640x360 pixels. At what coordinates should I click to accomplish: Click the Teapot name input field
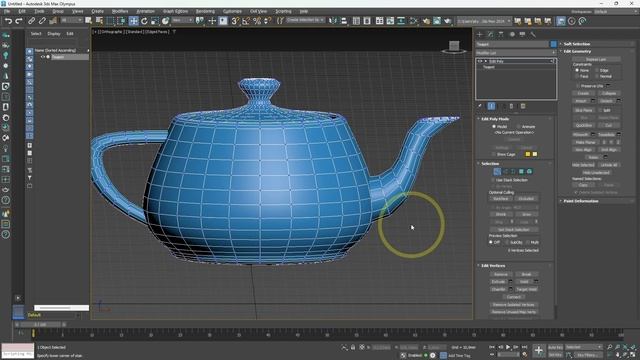(512, 44)
